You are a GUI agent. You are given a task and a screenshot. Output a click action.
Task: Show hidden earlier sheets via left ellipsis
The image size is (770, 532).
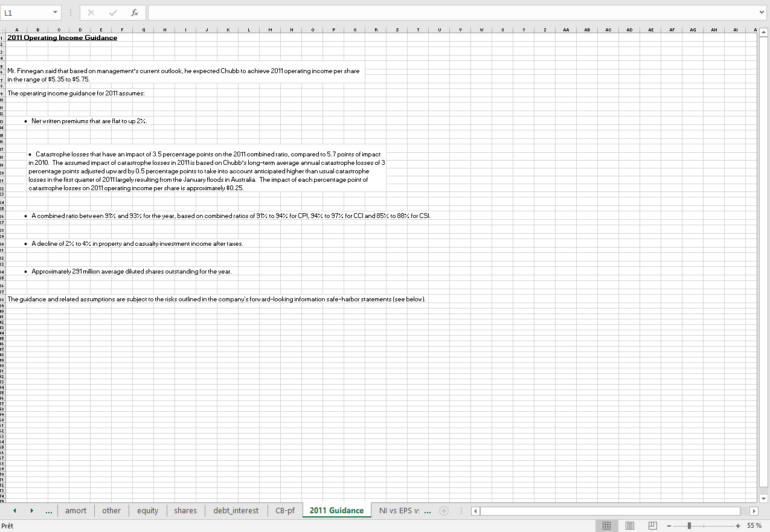50,511
